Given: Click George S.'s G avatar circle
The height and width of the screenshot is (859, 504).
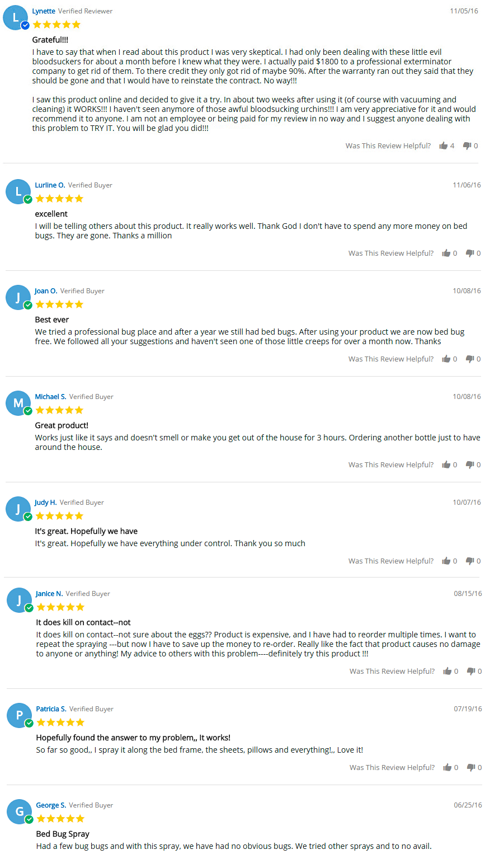Looking at the screenshot, I should click(x=20, y=811).
